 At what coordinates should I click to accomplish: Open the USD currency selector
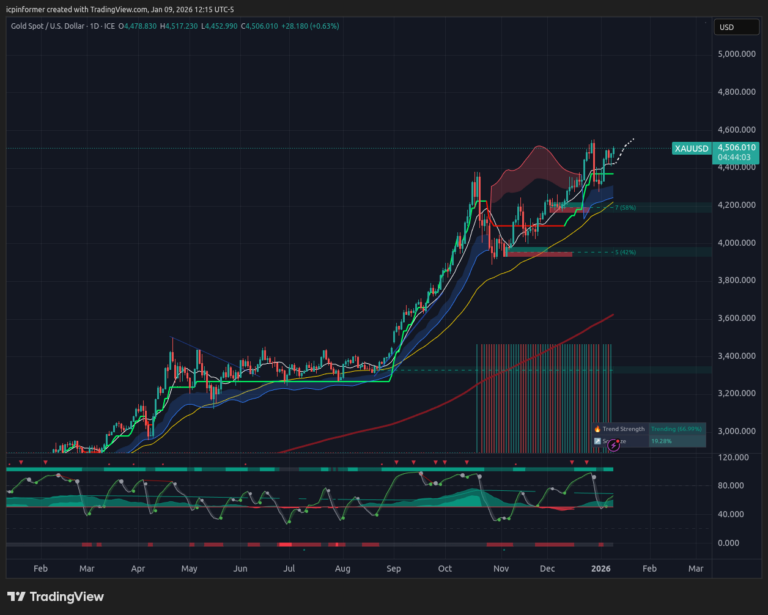[726, 27]
